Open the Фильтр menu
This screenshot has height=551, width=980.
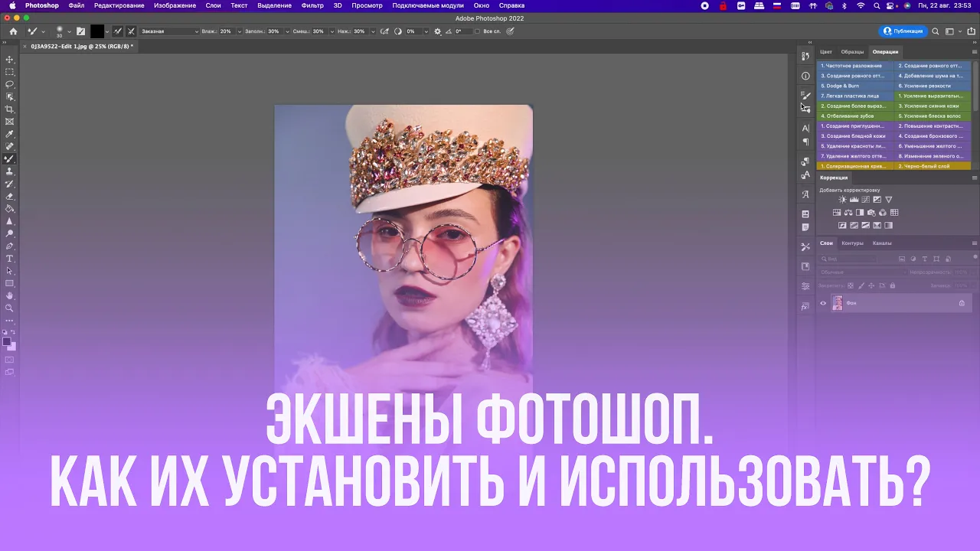coord(312,5)
